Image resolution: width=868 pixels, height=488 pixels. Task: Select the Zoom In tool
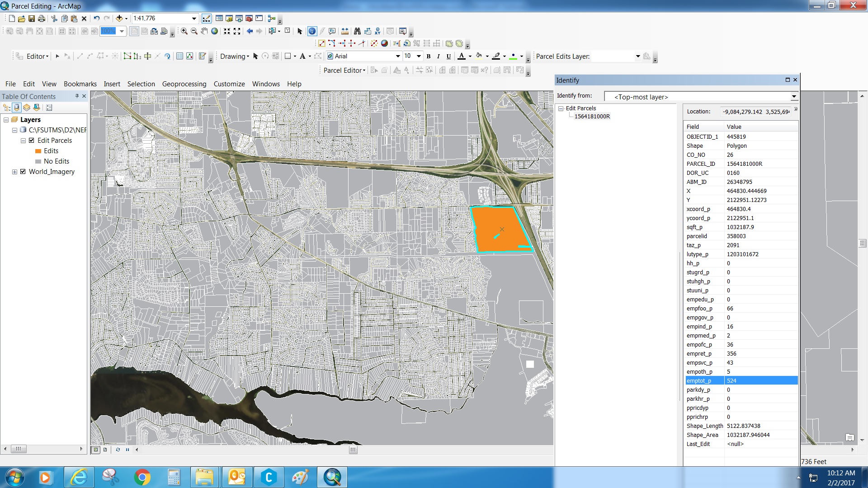click(x=184, y=31)
